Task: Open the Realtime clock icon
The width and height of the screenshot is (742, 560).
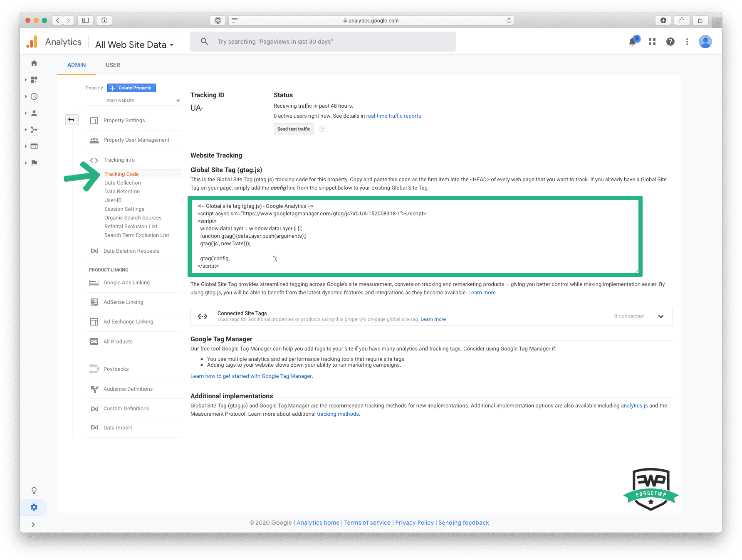Action: click(34, 96)
